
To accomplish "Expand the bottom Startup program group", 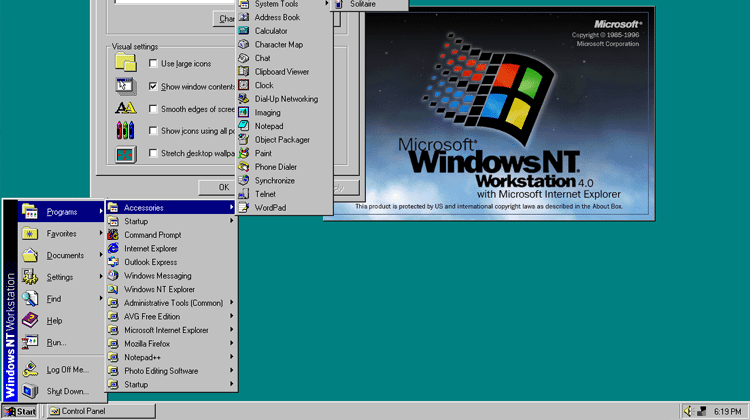I will 171,384.
